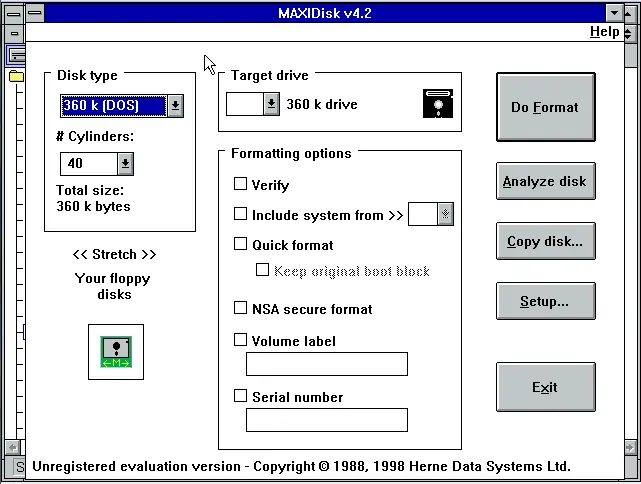
Task: Click the green MAXIDisk stretch floppy icon
Action: click(x=116, y=352)
